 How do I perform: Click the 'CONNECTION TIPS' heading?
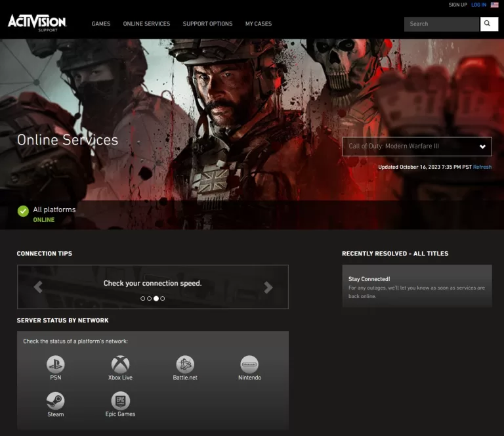45,253
